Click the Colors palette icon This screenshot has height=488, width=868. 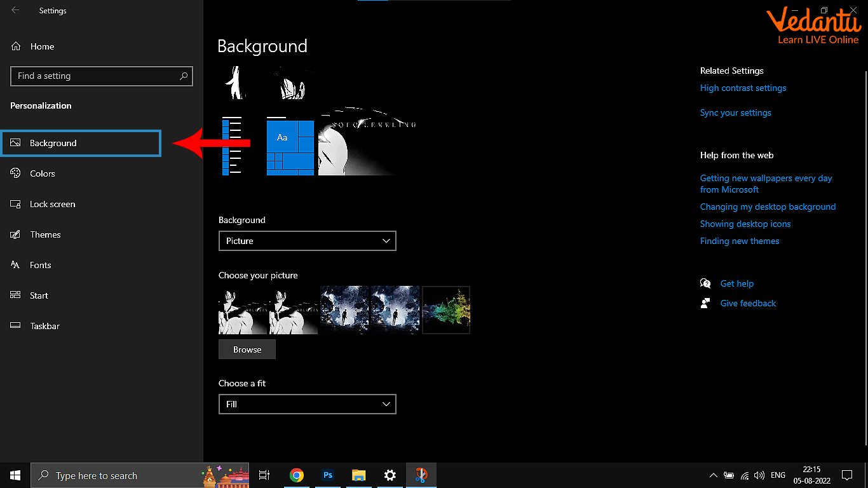(x=16, y=173)
